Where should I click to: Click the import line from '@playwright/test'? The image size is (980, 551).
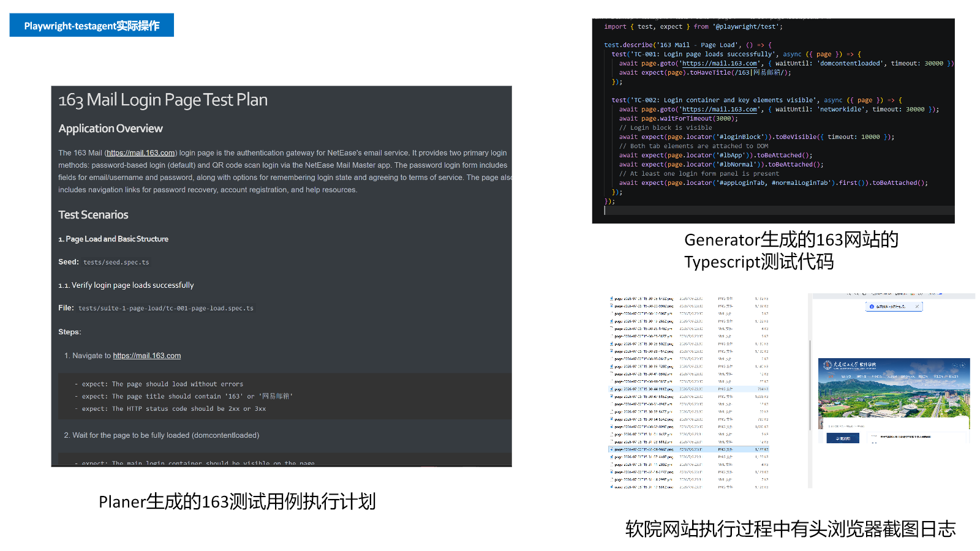point(693,27)
